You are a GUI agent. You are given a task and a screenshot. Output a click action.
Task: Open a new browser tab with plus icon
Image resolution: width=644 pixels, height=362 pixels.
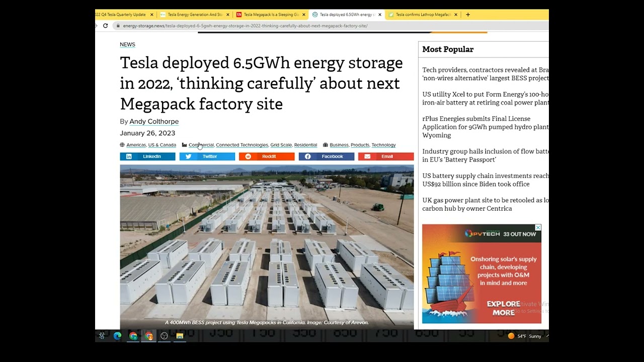click(x=468, y=15)
